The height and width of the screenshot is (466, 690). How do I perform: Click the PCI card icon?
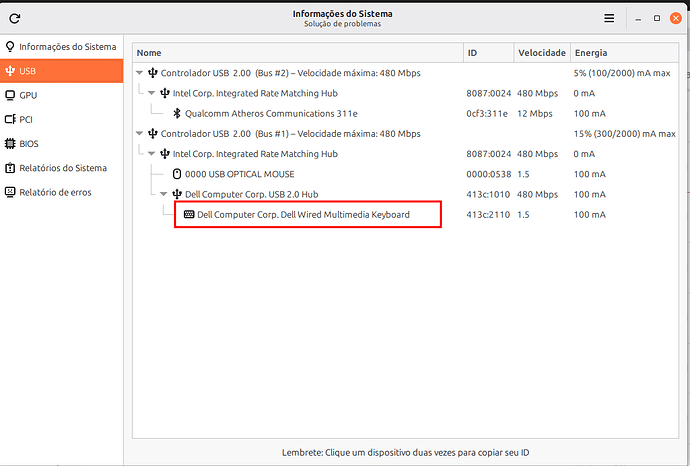pos(10,119)
